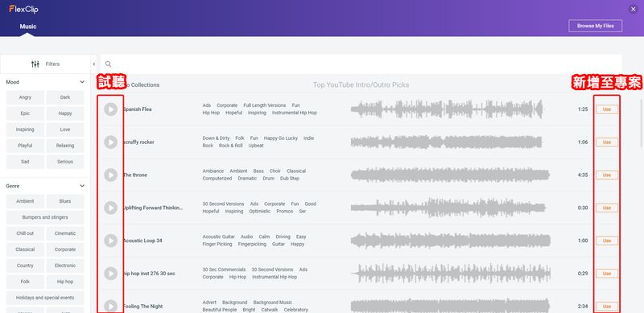The image size is (644, 313).
Task: Collapse the Mood filter section
Action: (x=82, y=82)
